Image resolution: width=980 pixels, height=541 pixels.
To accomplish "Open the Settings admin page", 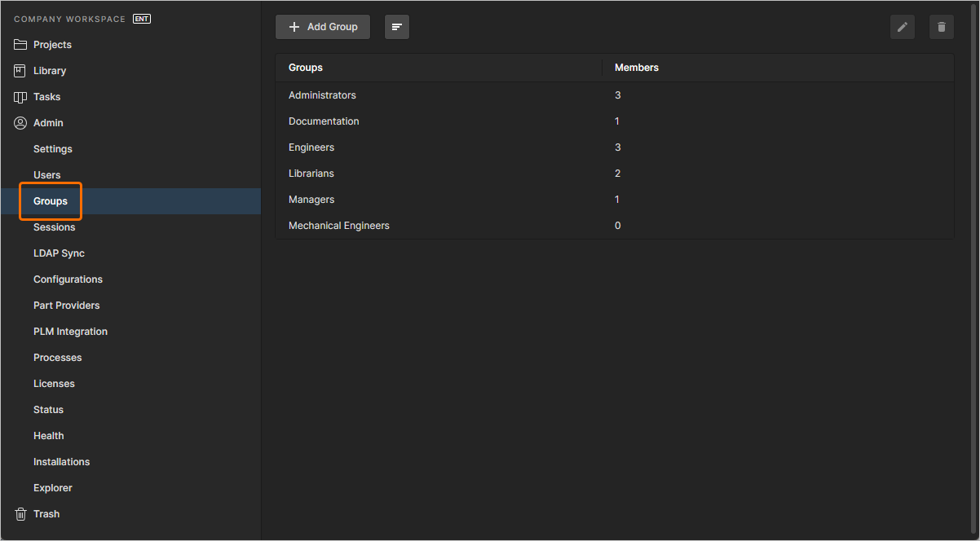I will pyautogui.click(x=52, y=148).
